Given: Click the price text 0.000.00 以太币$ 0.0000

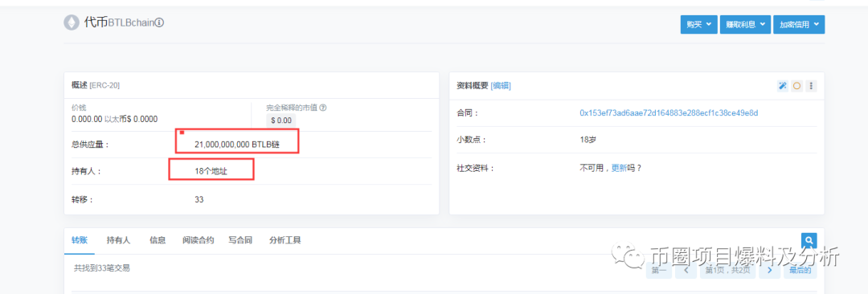Looking at the screenshot, I should 115,119.
